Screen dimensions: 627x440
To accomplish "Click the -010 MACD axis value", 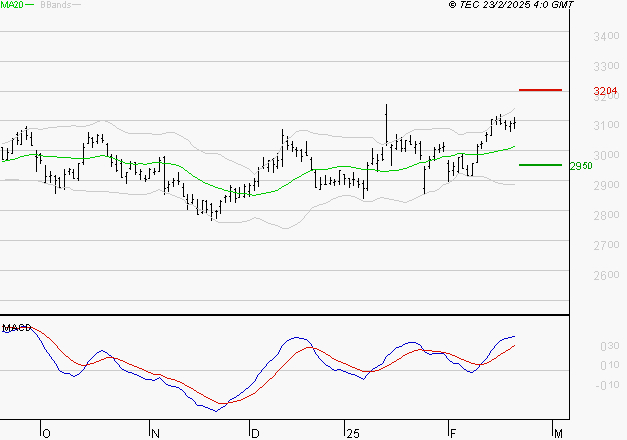I will (607, 385).
